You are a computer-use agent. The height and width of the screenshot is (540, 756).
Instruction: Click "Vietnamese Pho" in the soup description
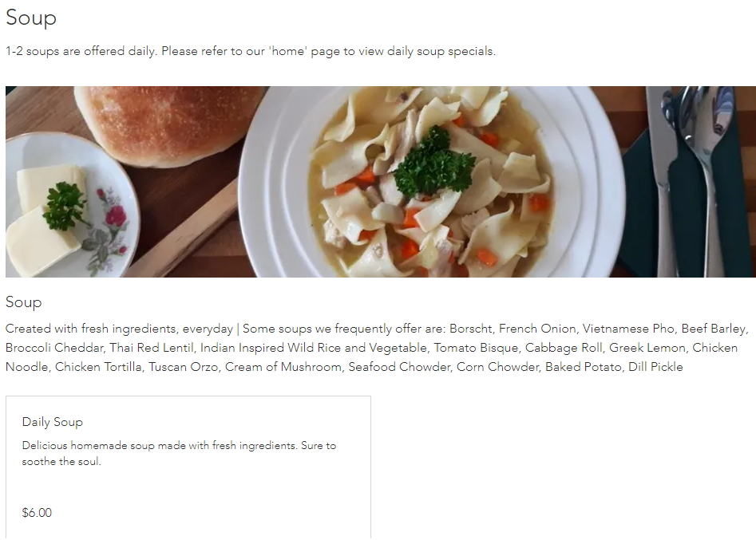tap(628, 329)
